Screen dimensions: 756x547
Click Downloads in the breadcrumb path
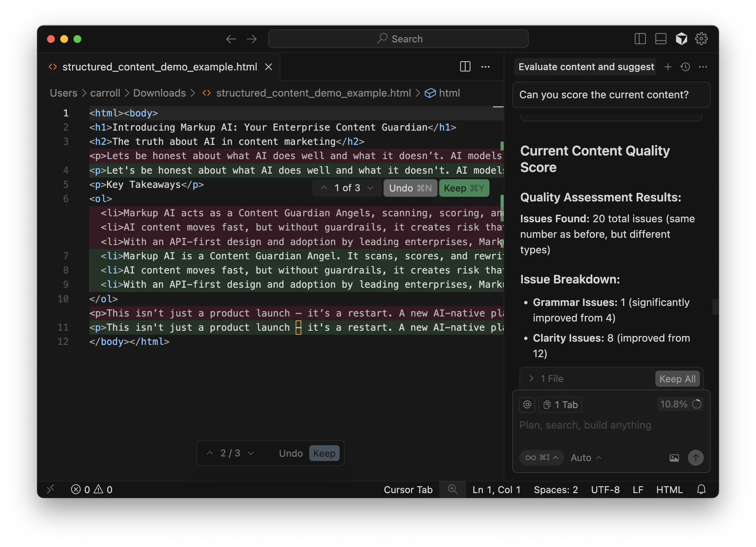point(159,93)
